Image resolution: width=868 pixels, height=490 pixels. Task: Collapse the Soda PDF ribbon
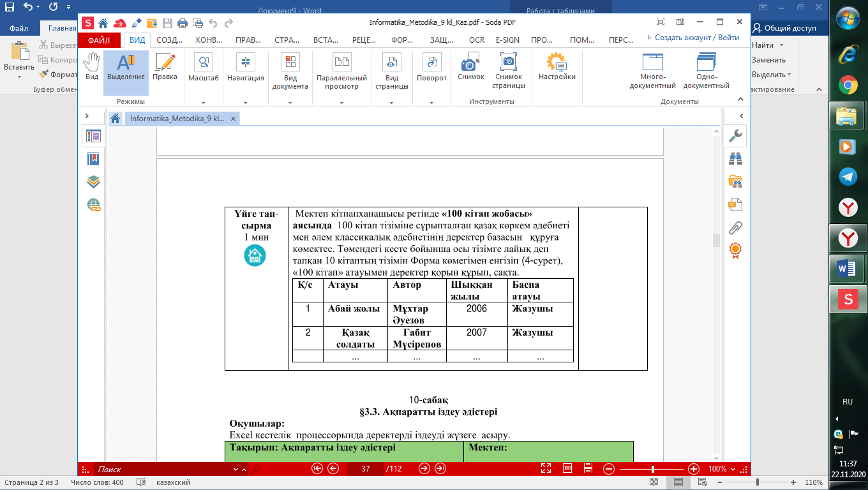[740, 100]
